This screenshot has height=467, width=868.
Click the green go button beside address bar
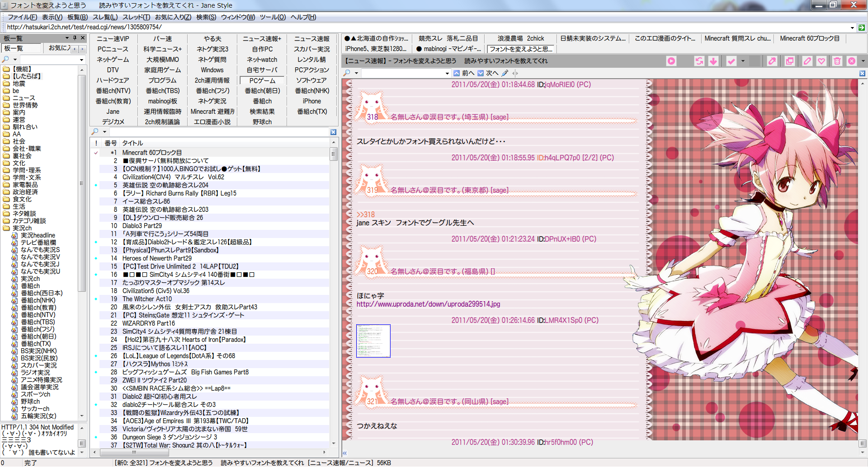click(862, 27)
